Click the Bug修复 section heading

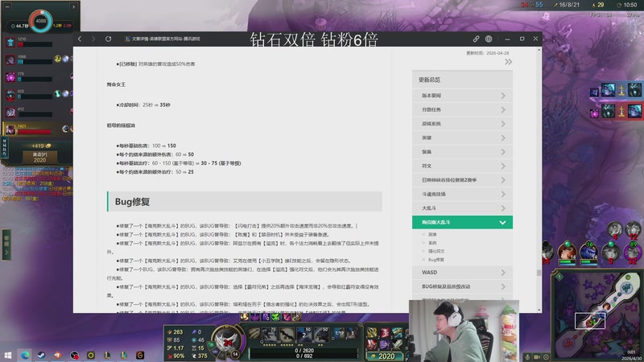[x=245, y=202]
